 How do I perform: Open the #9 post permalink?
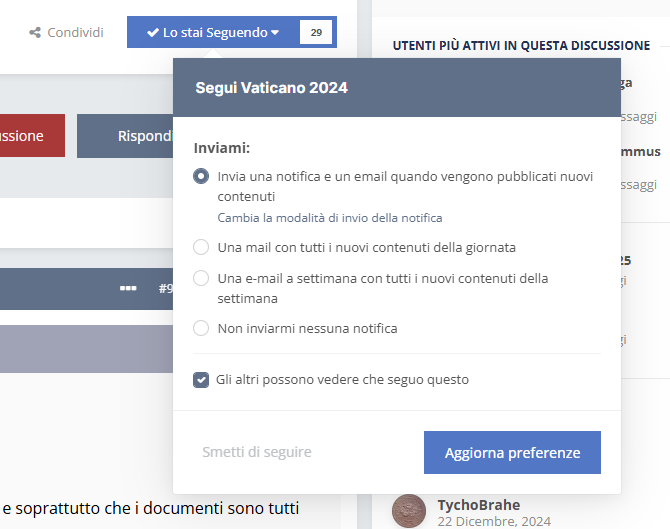click(165, 289)
